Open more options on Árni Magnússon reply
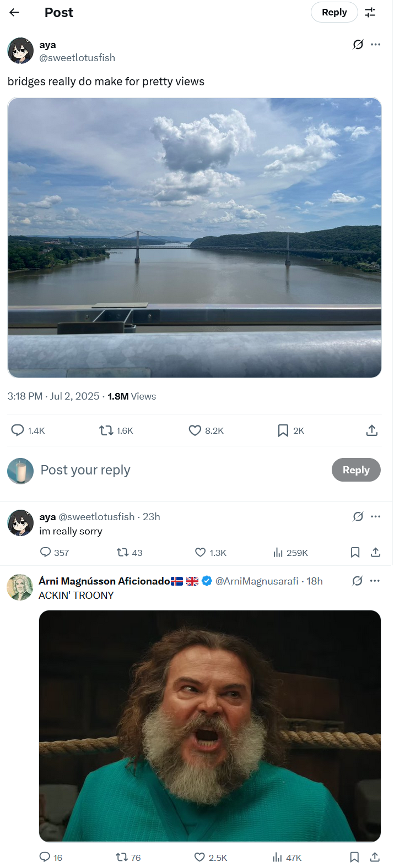 pos(375,581)
